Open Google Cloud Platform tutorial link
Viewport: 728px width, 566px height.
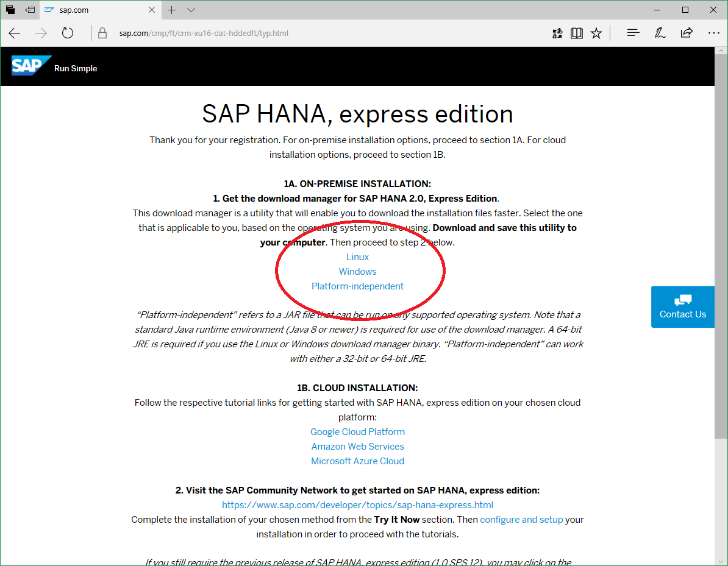point(357,432)
